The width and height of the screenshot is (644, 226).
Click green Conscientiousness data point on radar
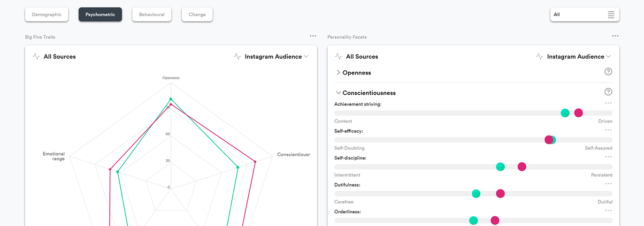[238, 167]
